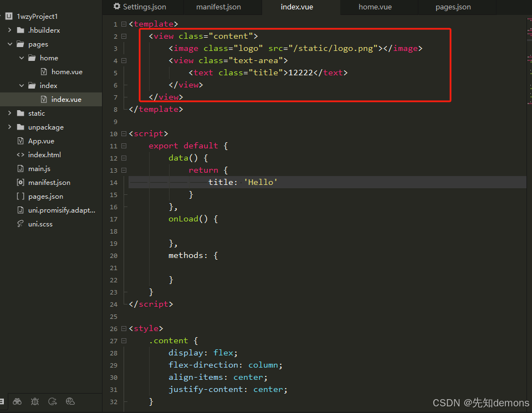Image resolution: width=532 pixels, height=413 pixels.
Task: Click "flex-direction" property on line 29
Action: coord(203,365)
